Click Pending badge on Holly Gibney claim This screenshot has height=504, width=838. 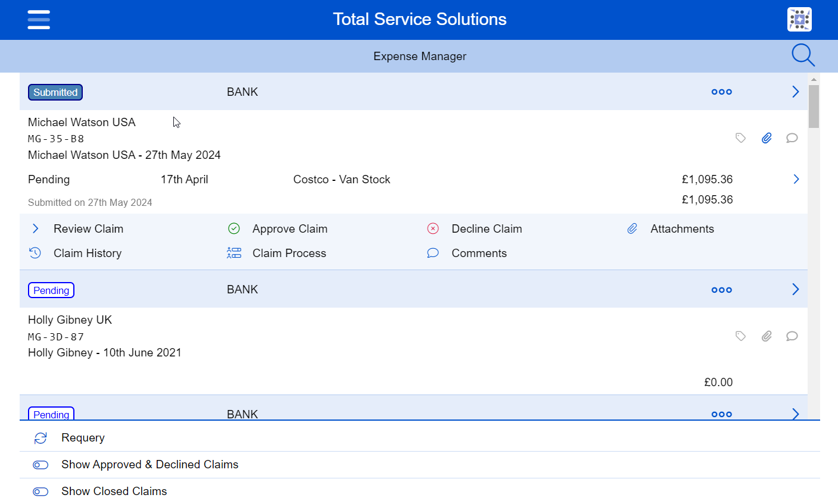[x=51, y=290]
